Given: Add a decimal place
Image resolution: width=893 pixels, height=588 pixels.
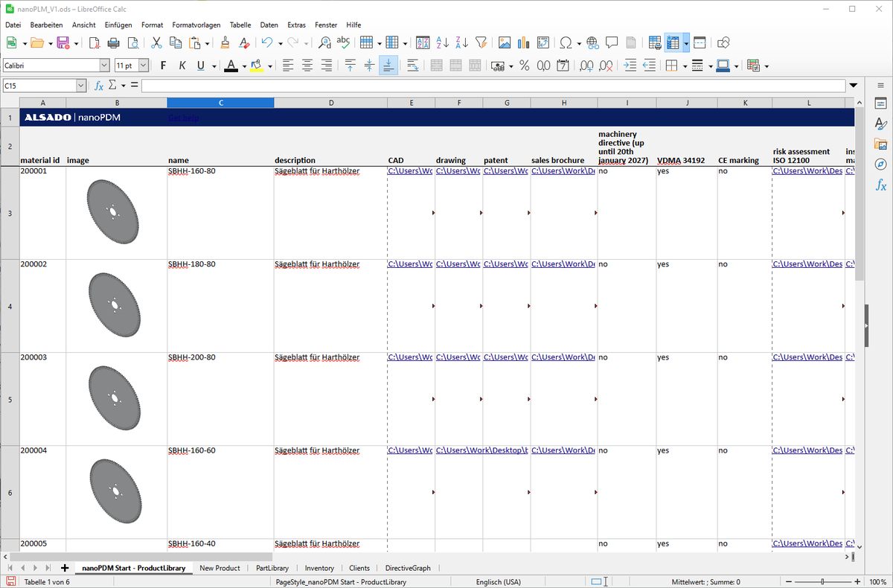Looking at the screenshot, I should point(586,65).
